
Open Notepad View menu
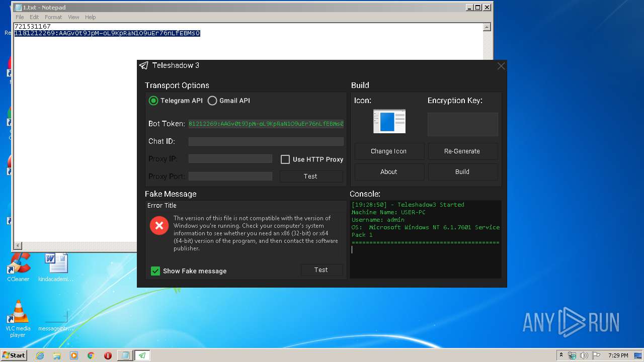(x=73, y=17)
